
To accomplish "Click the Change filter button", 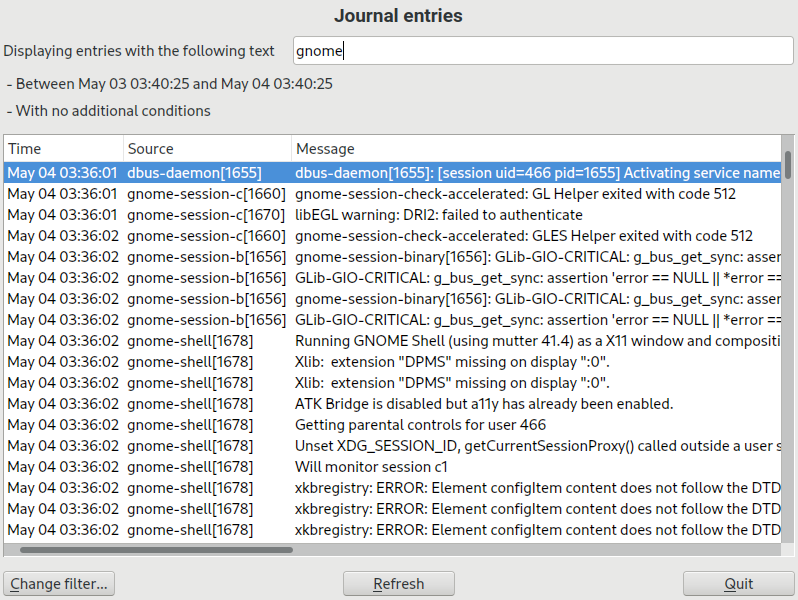I will tap(59, 583).
